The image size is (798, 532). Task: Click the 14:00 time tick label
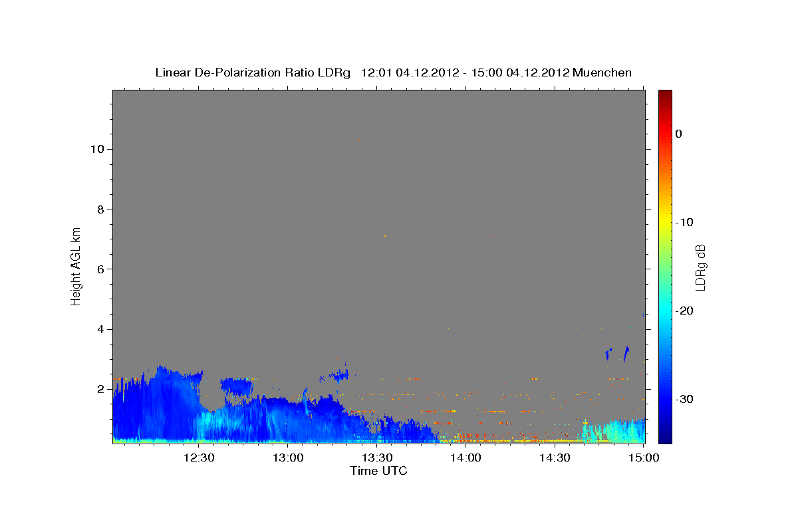click(x=465, y=458)
